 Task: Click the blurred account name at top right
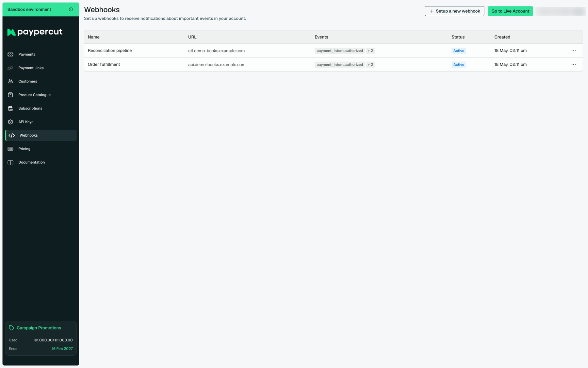560,11
